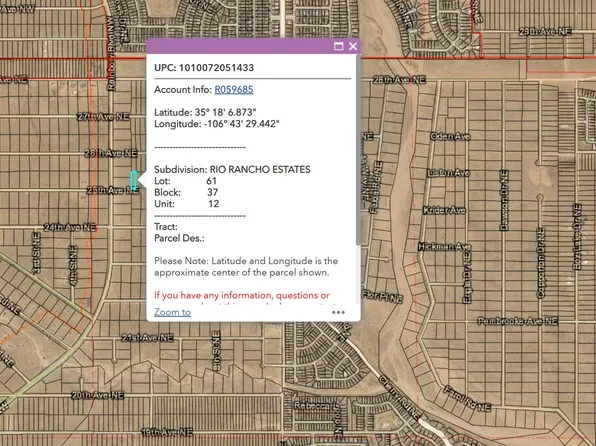Click the Rebecca map label

pyautogui.click(x=316, y=406)
